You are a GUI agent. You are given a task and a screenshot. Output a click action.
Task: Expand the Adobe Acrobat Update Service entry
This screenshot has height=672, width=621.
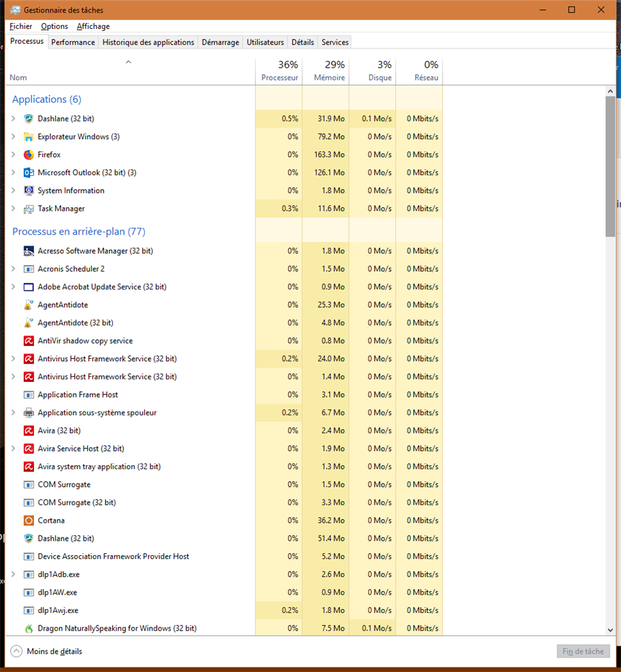[x=13, y=287]
